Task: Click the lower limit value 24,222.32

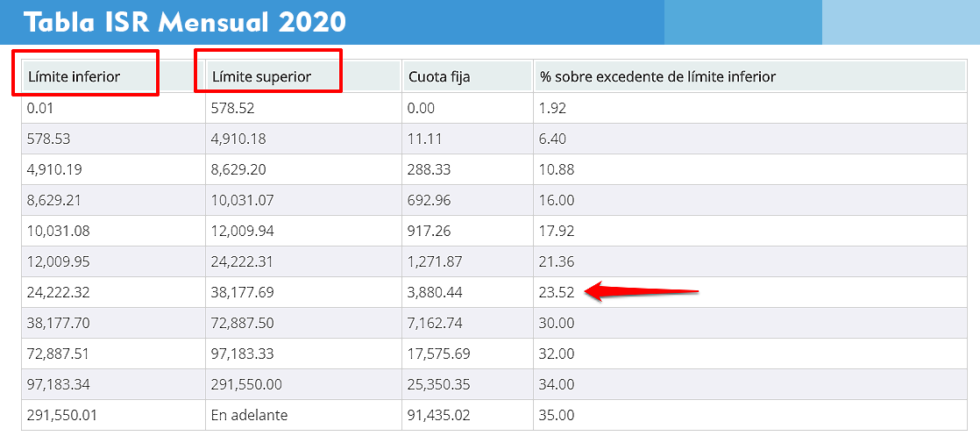Action: [58, 292]
